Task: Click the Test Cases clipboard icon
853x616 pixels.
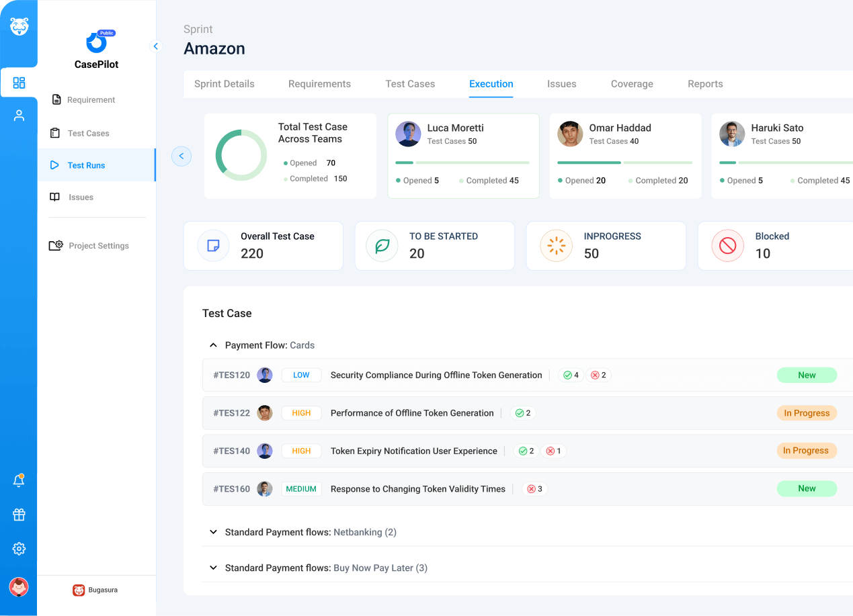Action: tap(55, 133)
